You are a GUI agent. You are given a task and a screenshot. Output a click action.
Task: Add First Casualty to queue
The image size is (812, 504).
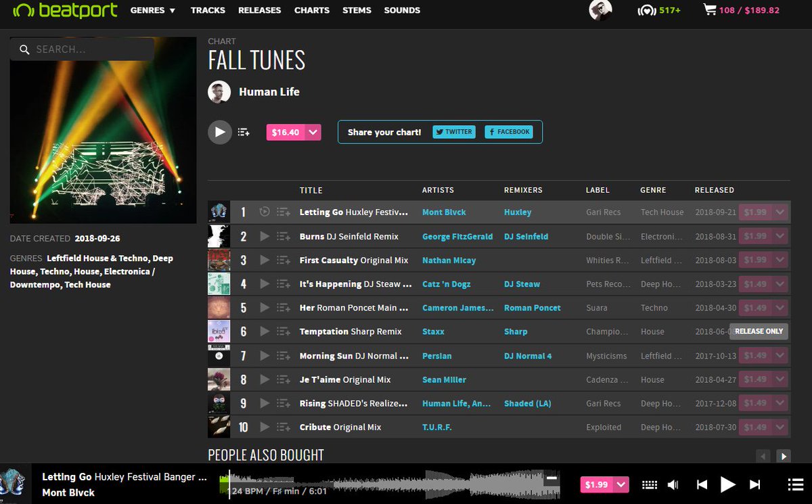[284, 260]
